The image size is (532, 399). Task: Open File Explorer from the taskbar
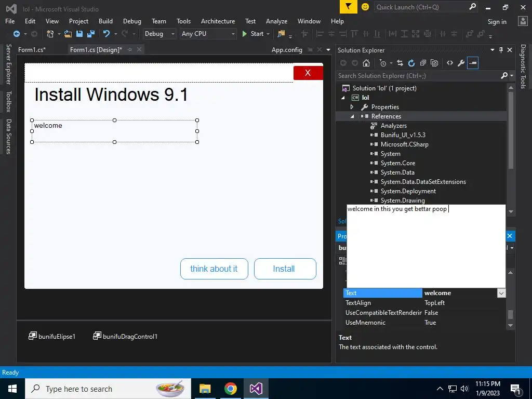coord(205,389)
